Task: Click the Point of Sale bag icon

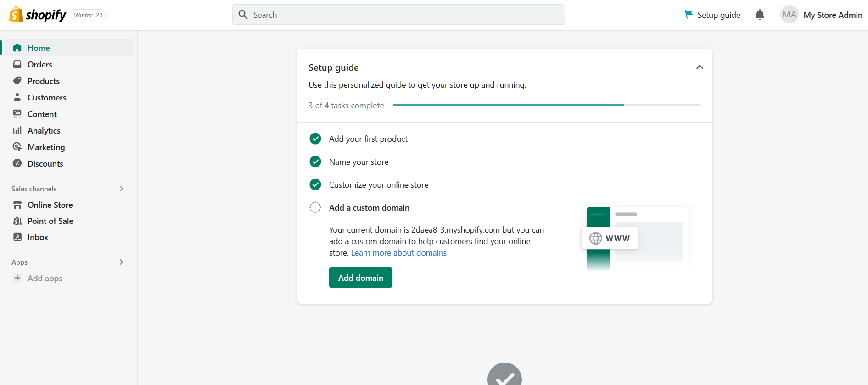Action: [17, 221]
